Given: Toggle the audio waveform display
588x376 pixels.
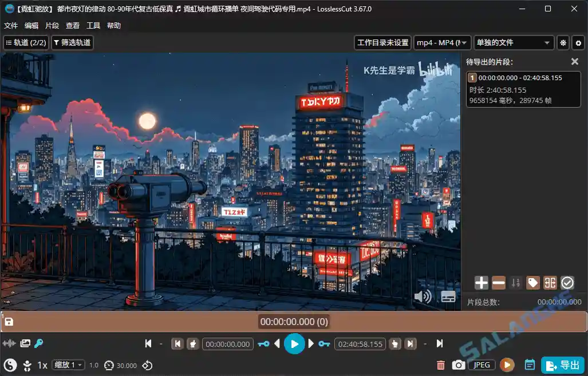Looking at the screenshot, I should click(8, 343).
